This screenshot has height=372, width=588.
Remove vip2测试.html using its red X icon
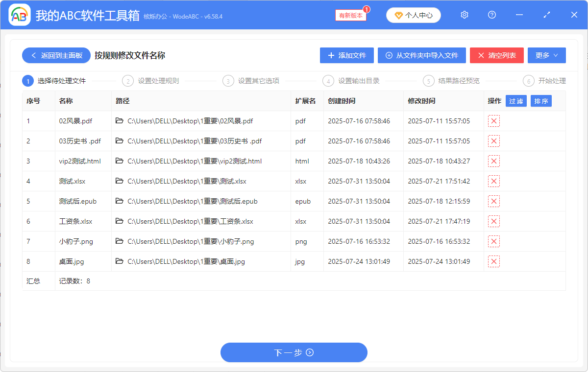tap(493, 161)
